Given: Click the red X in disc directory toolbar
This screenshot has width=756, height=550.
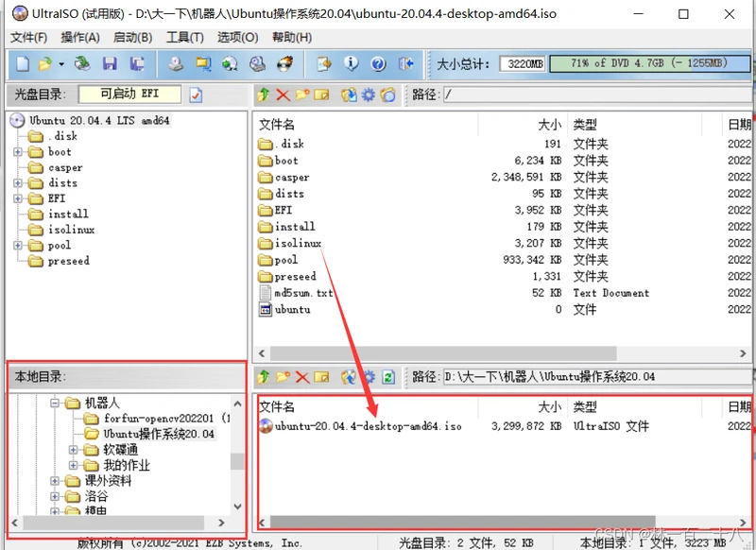Looking at the screenshot, I should [283, 95].
